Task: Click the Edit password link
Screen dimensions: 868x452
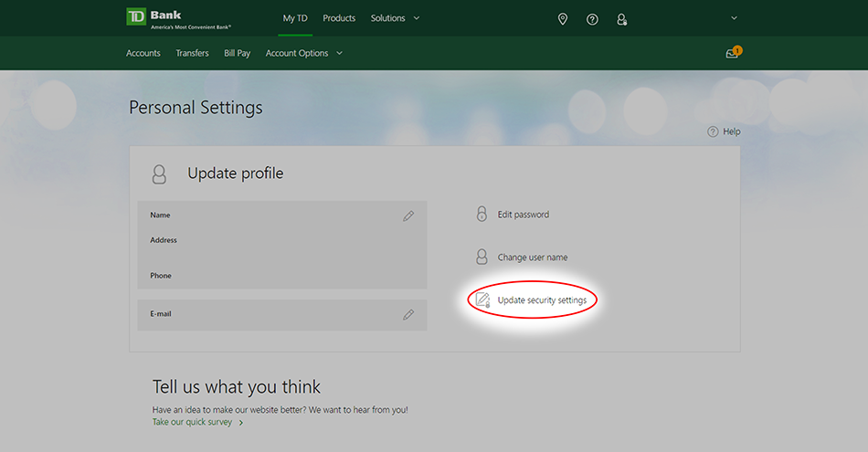Action: (524, 215)
